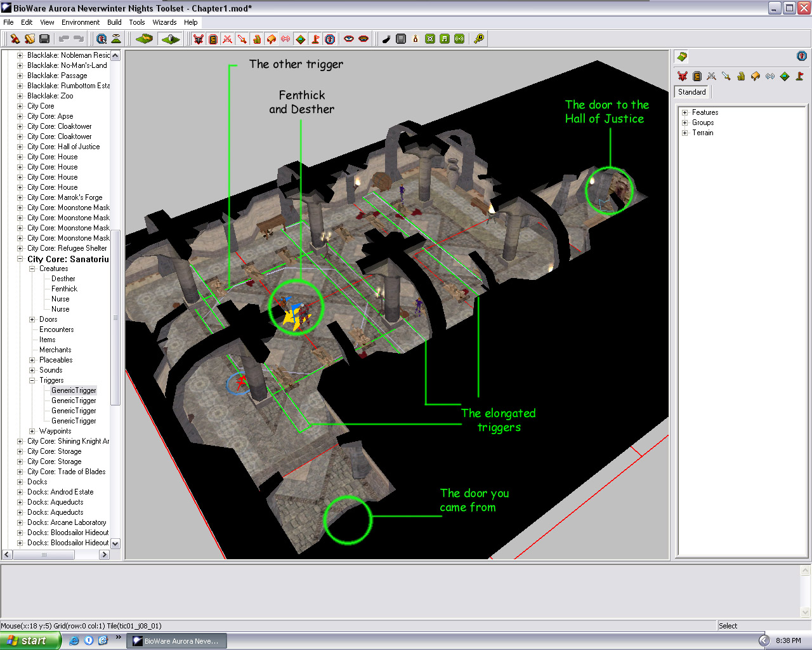The width and height of the screenshot is (812, 650).
Task: Expand the Features palette node
Action: click(684, 112)
